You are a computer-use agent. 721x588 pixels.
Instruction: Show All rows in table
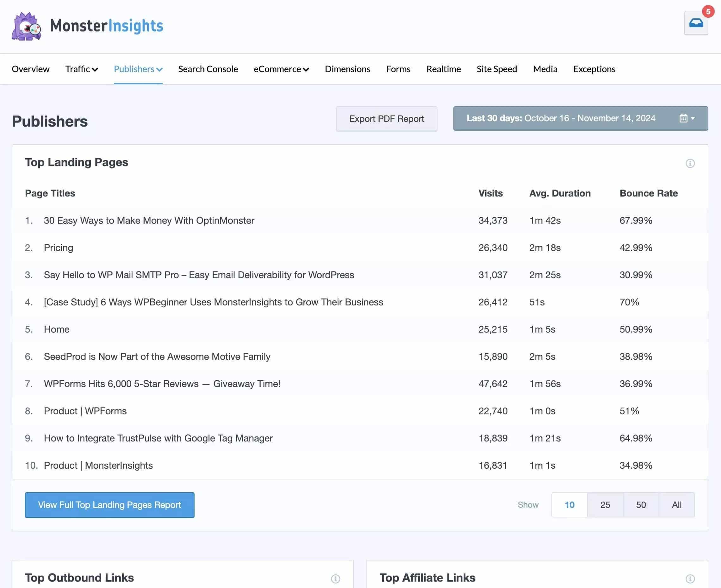tap(676, 505)
